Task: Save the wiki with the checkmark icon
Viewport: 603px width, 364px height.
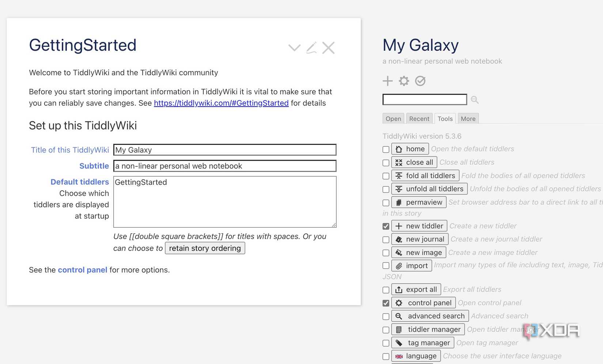Action: coord(420,81)
